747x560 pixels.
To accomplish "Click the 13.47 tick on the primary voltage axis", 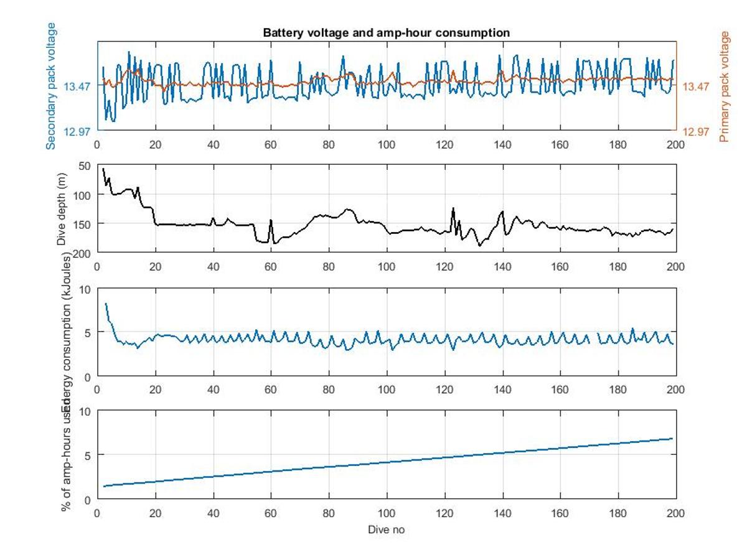I will click(x=696, y=87).
